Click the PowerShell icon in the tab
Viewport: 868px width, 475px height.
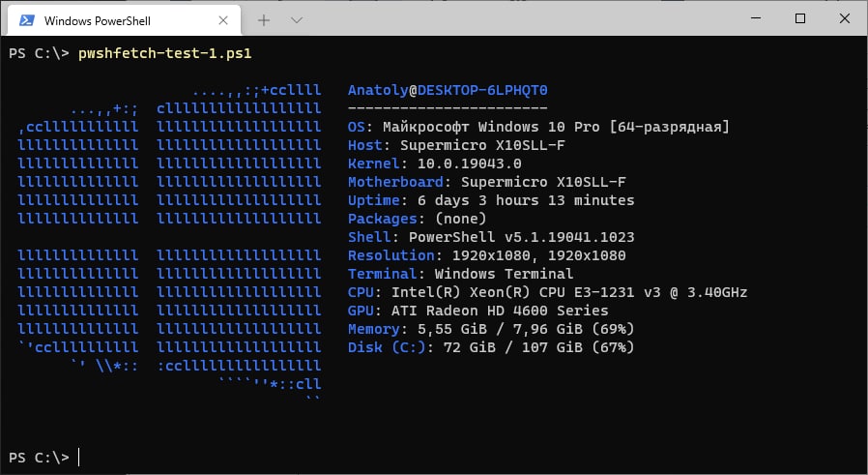click(26, 20)
